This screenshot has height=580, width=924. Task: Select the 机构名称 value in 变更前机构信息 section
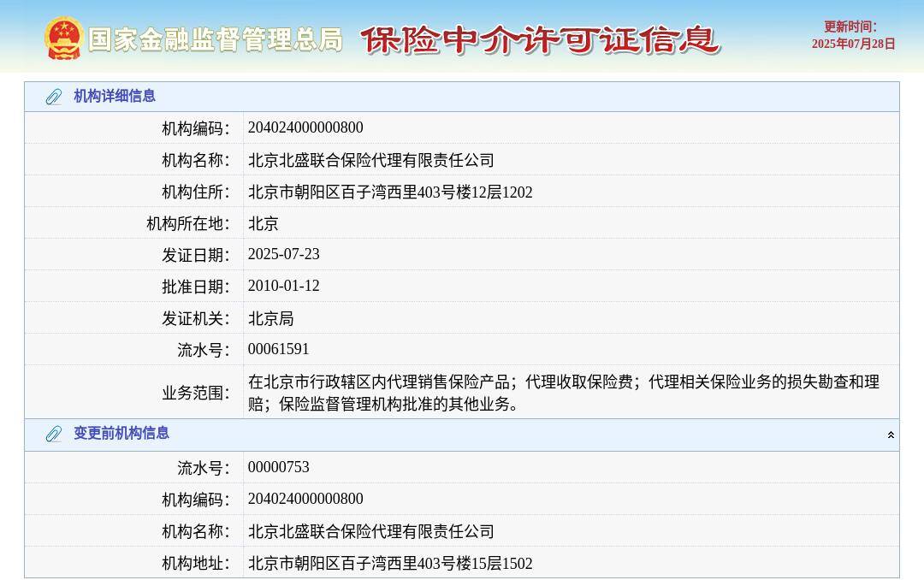(x=370, y=531)
